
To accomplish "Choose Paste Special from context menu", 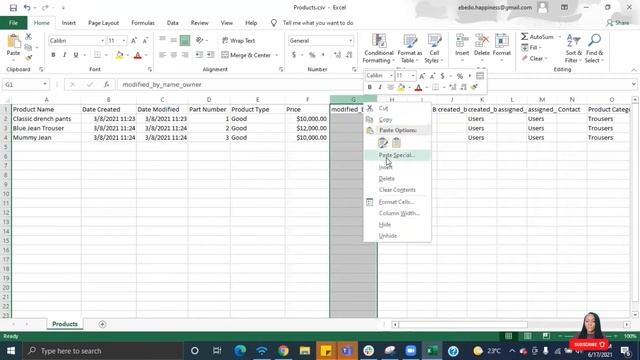I will coord(397,155).
